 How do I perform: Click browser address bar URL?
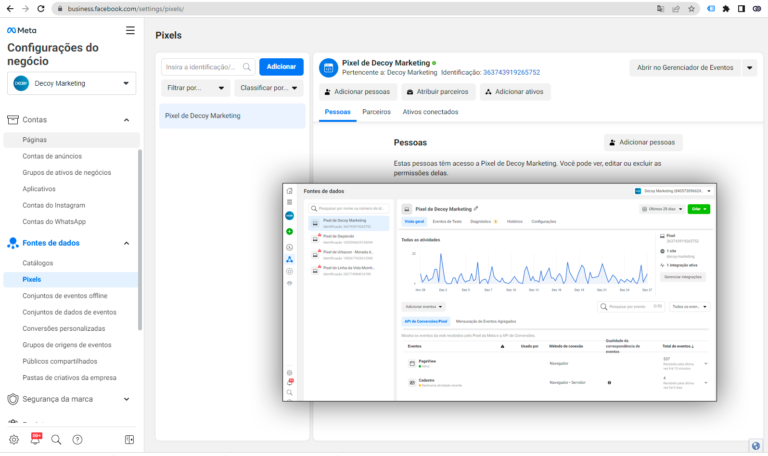126,9
